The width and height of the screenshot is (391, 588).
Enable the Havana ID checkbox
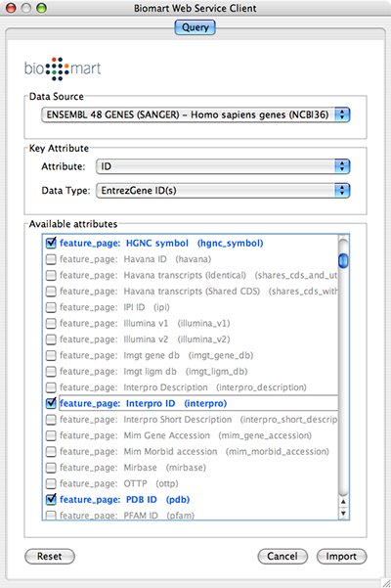51,259
